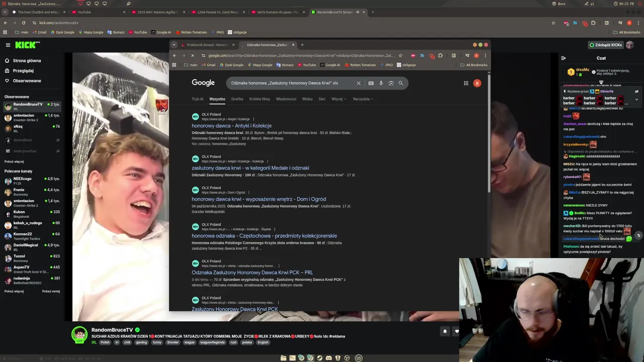Open the Google apps grid

[466, 83]
